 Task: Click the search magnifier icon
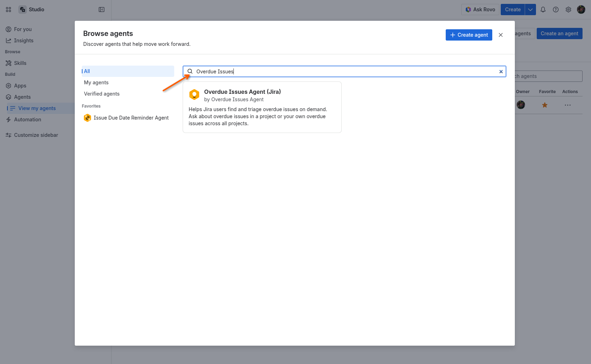190,72
